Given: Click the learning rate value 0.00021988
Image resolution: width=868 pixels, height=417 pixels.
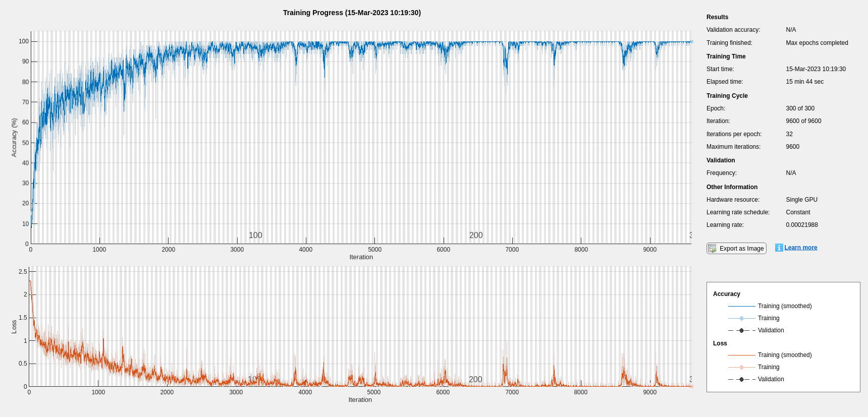Looking at the screenshot, I should click(801, 225).
